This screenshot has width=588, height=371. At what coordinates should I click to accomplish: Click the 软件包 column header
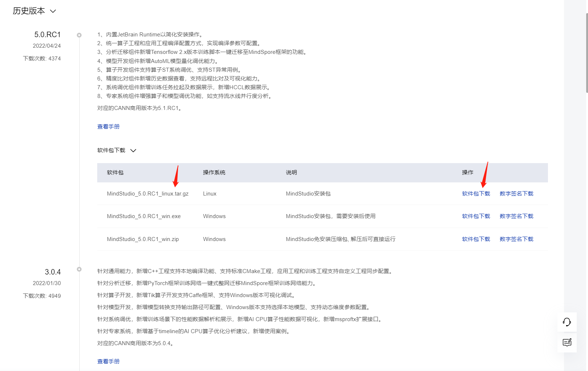(x=115, y=173)
